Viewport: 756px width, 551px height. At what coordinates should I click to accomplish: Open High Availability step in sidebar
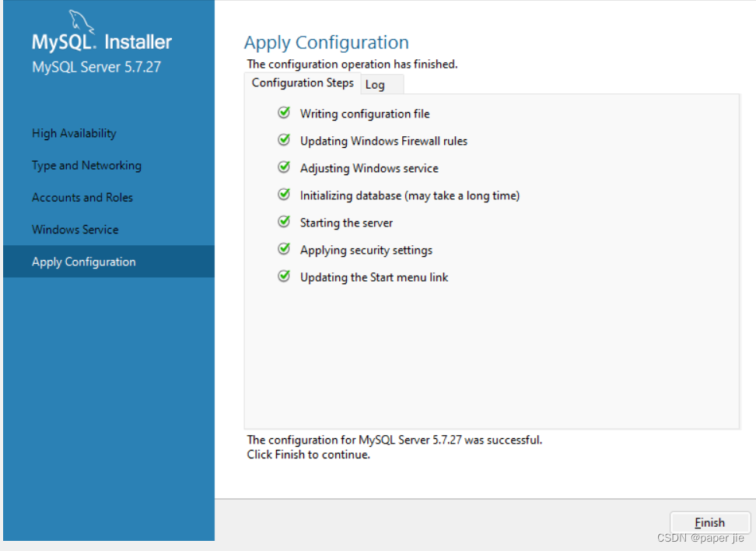tap(74, 133)
